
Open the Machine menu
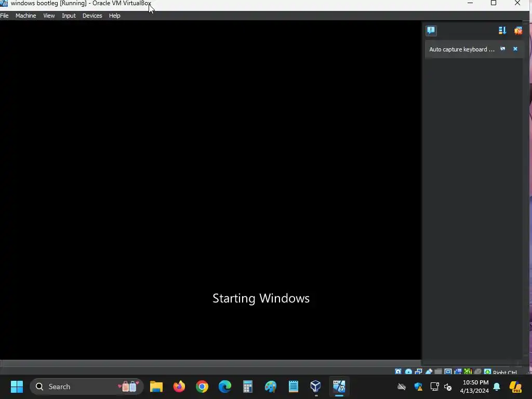26,16
